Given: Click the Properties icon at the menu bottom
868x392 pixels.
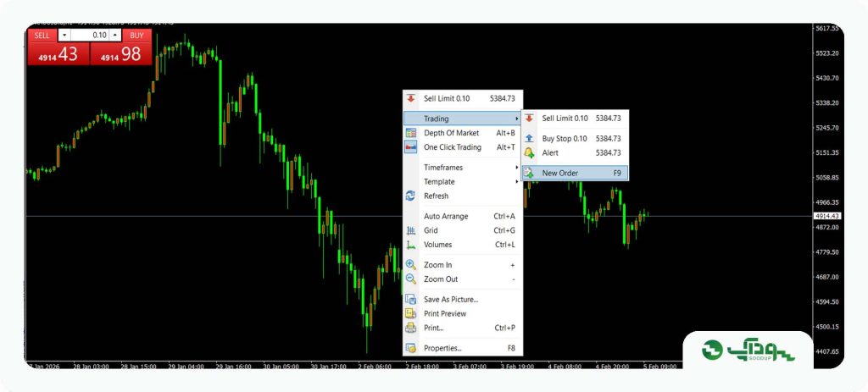Looking at the screenshot, I should point(411,348).
